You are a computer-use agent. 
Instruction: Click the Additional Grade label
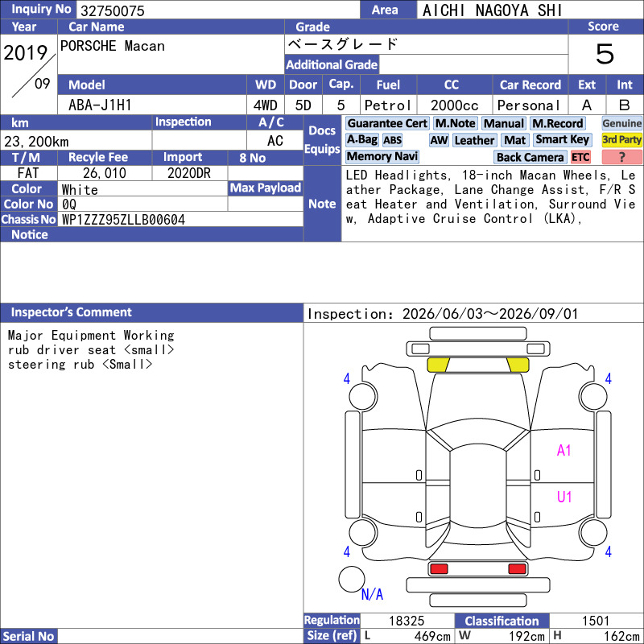[x=332, y=64]
